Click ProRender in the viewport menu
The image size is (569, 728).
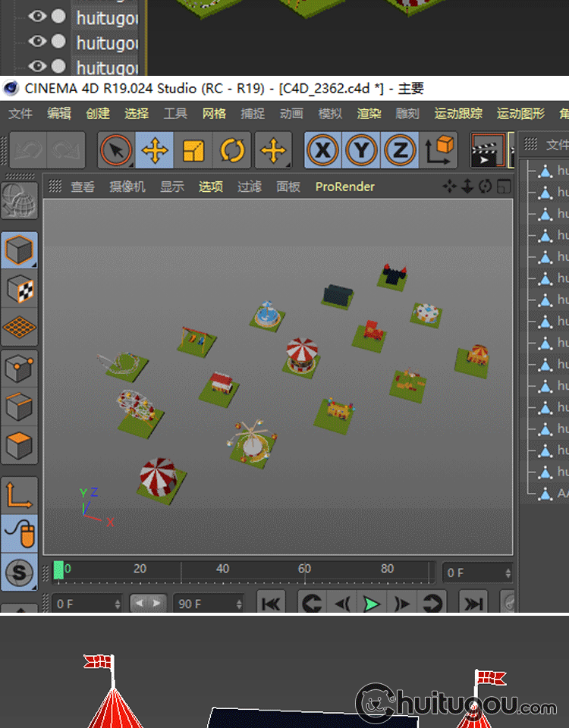[344, 187]
